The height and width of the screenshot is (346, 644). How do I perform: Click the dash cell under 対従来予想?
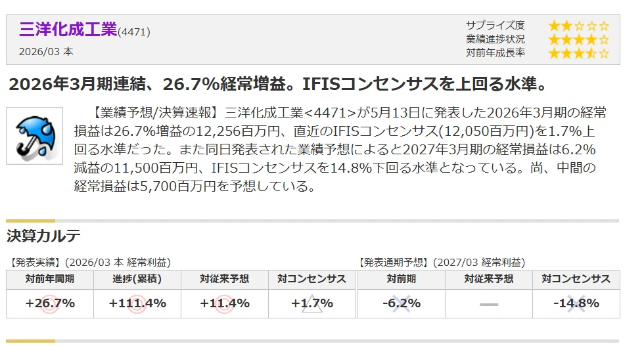pyautogui.click(x=489, y=304)
